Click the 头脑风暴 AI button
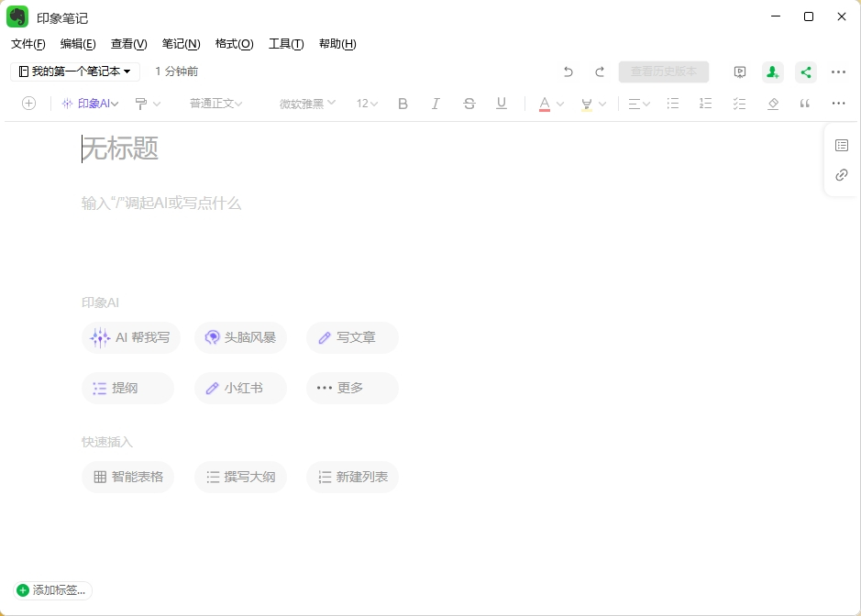This screenshot has height=616, width=861. (239, 337)
